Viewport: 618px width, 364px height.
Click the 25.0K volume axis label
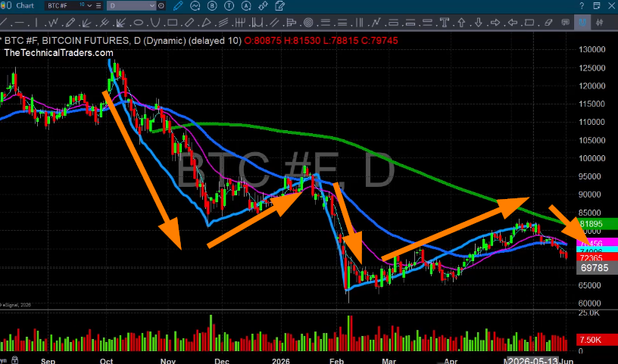588,313
